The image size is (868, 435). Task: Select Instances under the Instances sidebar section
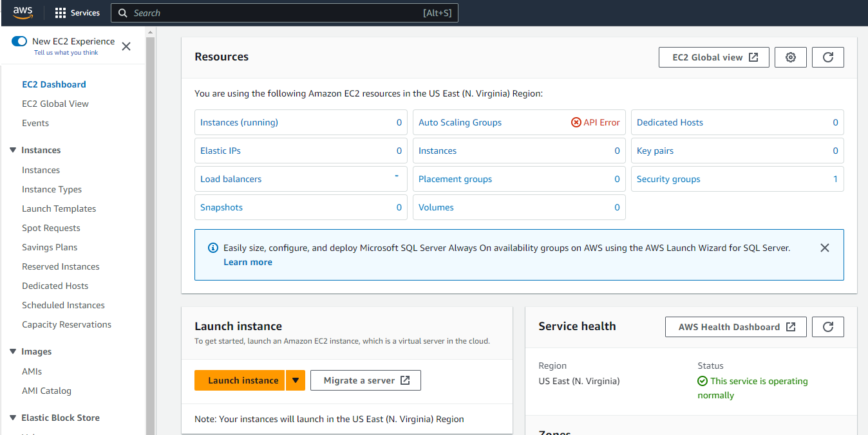pos(41,170)
